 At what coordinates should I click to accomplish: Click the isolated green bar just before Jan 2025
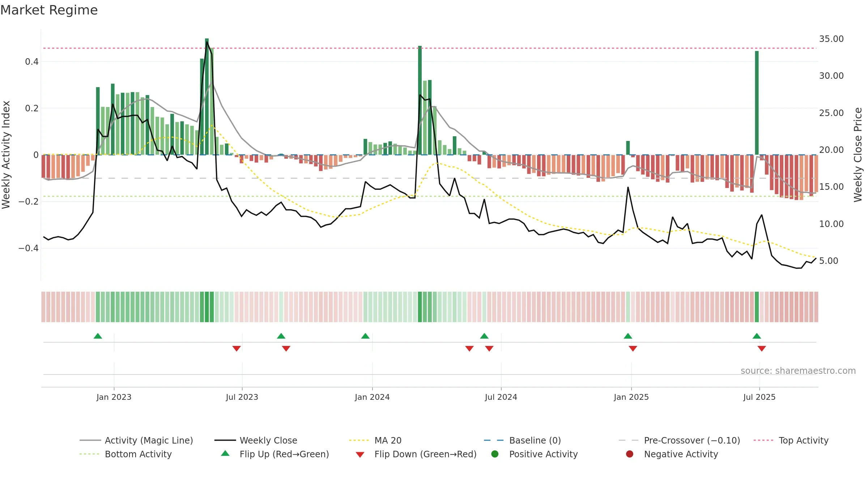628,148
